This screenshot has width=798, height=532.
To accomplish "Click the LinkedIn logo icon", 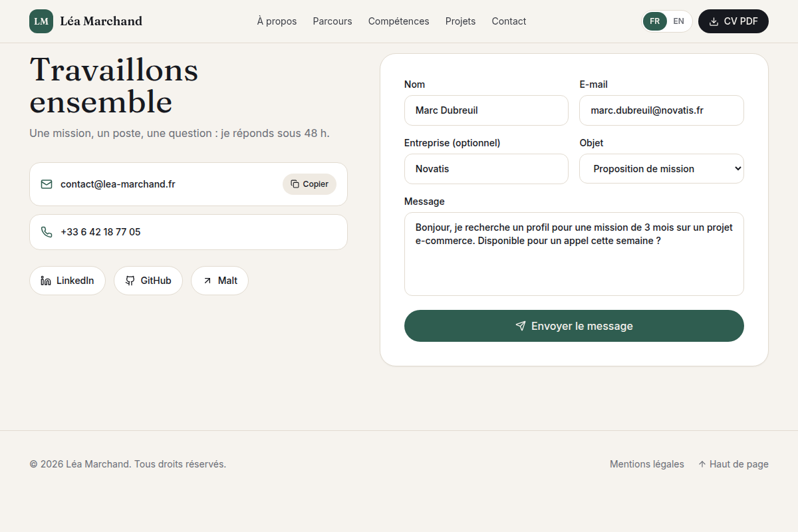I will [x=46, y=281].
